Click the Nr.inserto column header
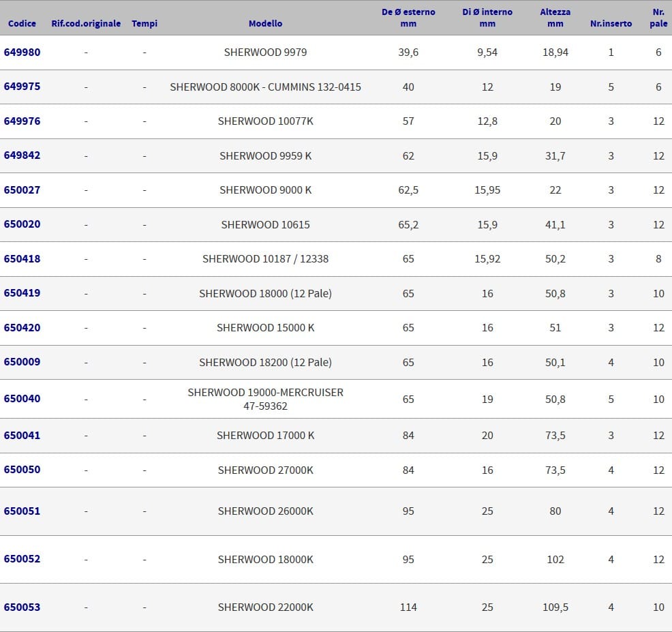This screenshot has height=632, width=672. [611, 23]
